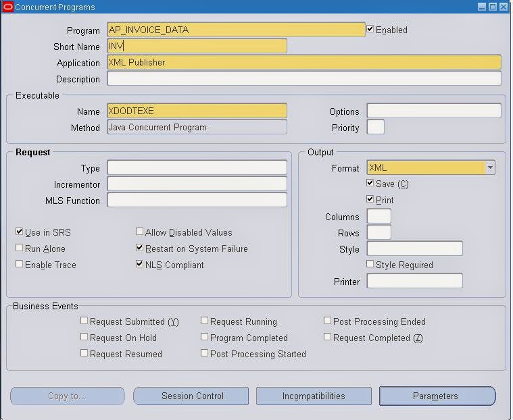Open the Incompatibilities window

point(314,396)
